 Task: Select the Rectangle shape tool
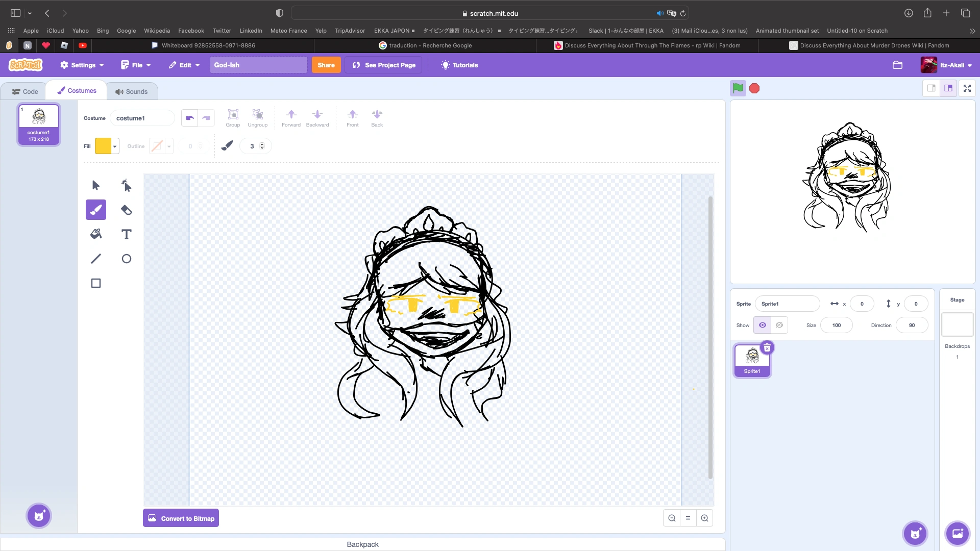95,283
